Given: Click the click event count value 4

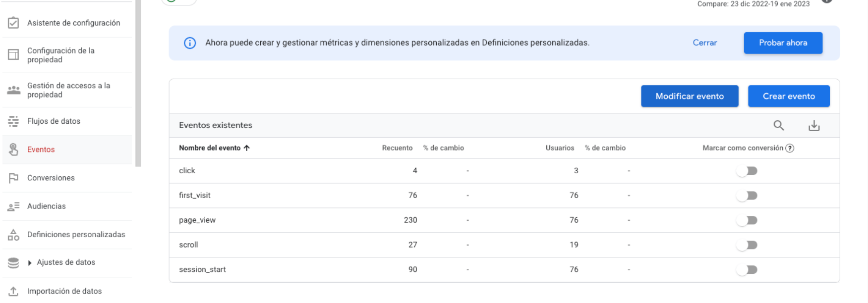Looking at the screenshot, I should pos(415,171).
